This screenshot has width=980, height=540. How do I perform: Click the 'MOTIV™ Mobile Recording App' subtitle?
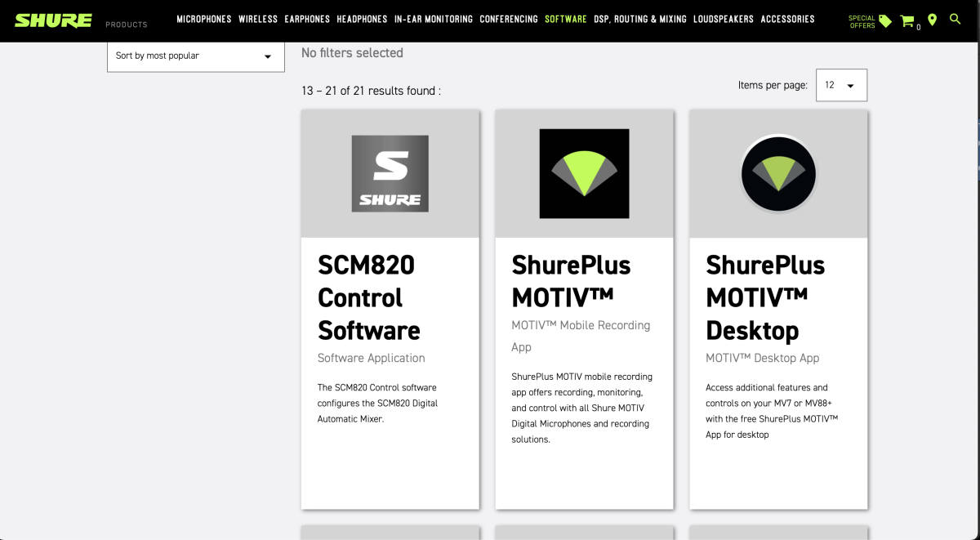coord(581,336)
